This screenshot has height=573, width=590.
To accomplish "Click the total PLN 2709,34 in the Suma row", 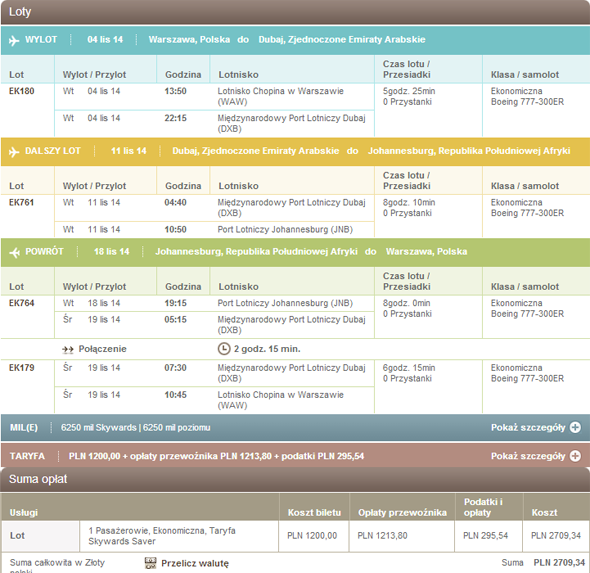I will [559, 562].
